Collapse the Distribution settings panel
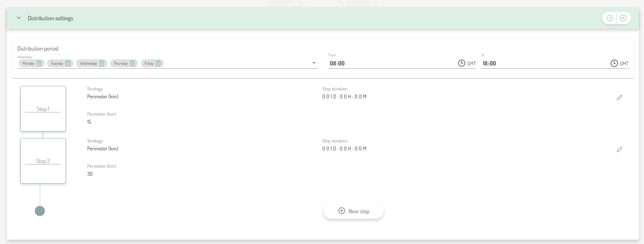 click(19, 18)
